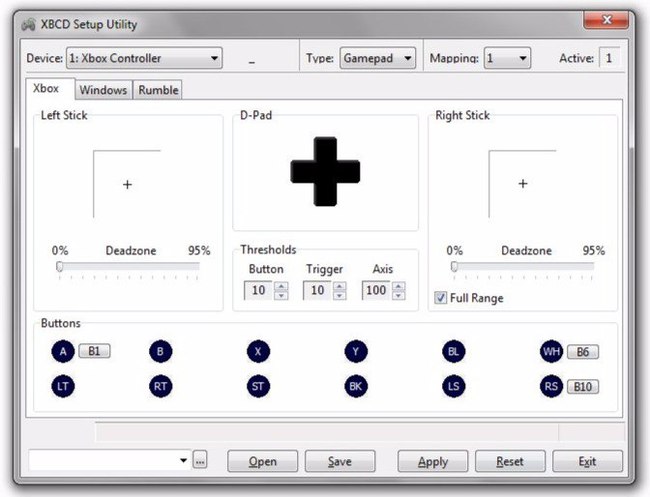
Task: Click the LT trigger icon
Action: coord(62,385)
